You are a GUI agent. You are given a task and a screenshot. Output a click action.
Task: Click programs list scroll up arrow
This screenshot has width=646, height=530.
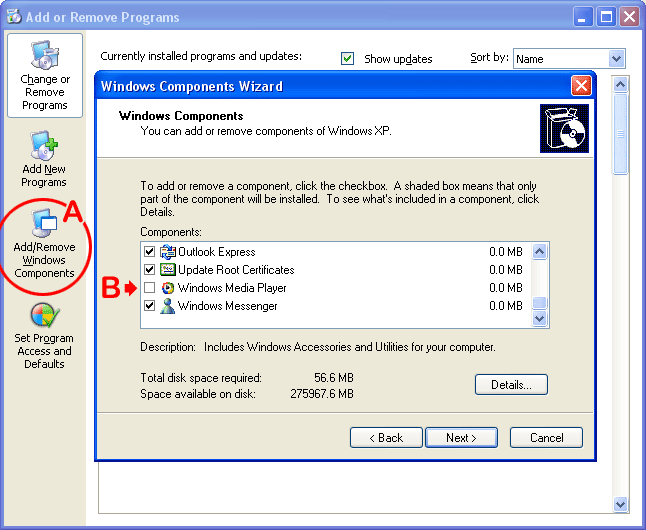coord(620,85)
